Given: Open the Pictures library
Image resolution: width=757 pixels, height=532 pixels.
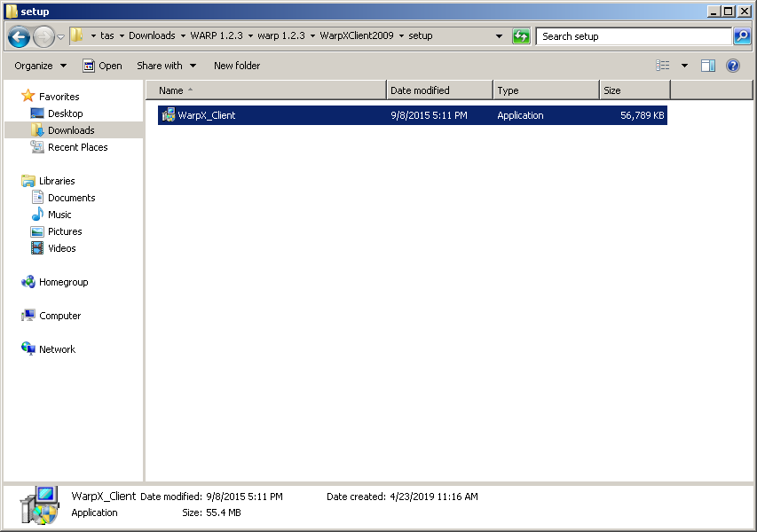Looking at the screenshot, I should point(65,231).
